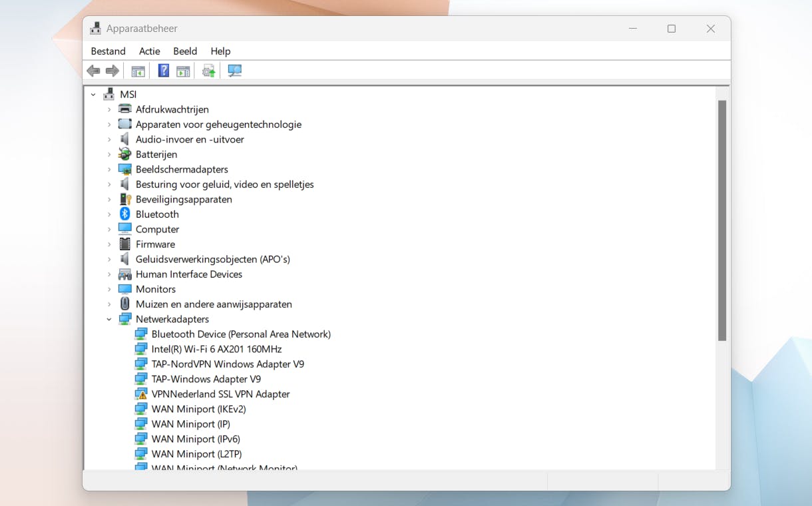
Task: Collapse the Netwerkadapters category
Action: [x=109, y=319]
